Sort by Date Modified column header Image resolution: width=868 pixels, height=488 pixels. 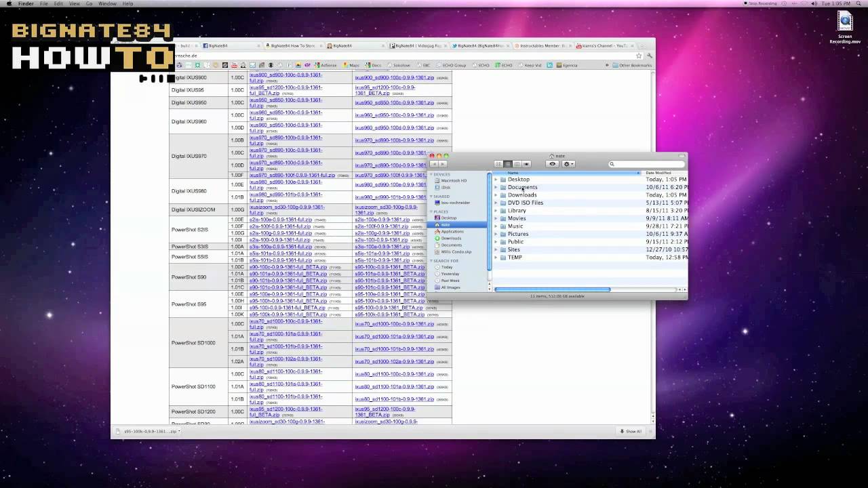pyautogui.click(x=665, y=173)
